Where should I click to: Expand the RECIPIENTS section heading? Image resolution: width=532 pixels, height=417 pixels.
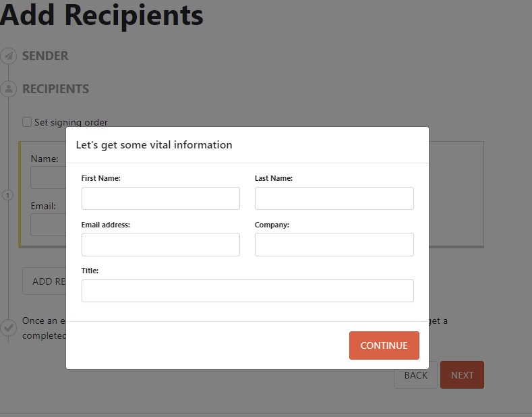coord(55,89)
